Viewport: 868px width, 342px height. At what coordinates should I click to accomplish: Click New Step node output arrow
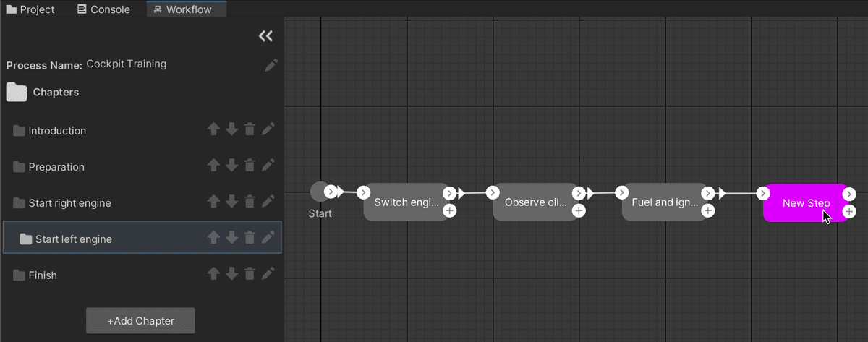pyautogui.click(x=849, y=194)
